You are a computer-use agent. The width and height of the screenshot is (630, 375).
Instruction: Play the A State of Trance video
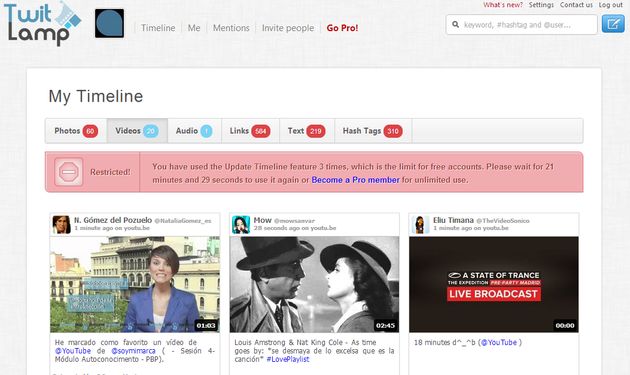(x=494, y=284)
